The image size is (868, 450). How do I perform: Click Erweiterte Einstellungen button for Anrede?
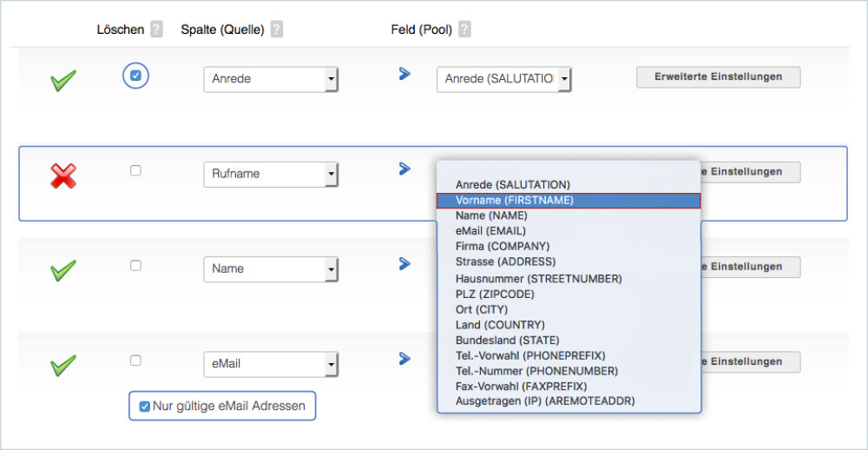click(x=718, y=76)
